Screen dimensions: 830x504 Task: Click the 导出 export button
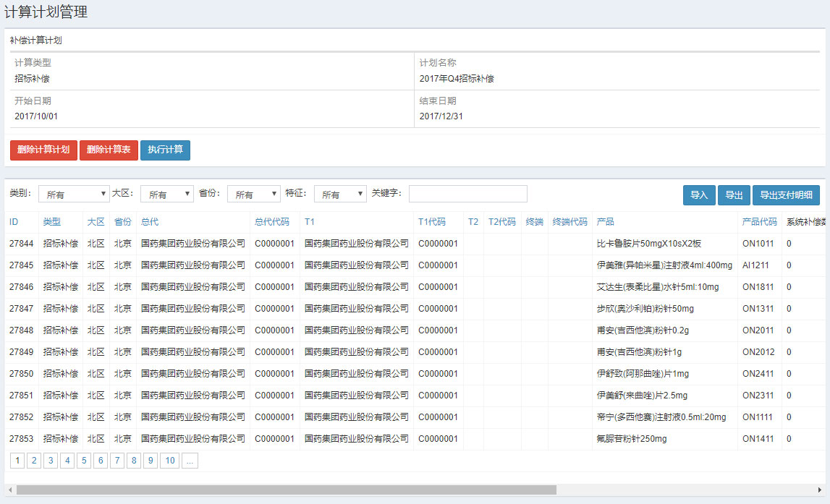734,195
